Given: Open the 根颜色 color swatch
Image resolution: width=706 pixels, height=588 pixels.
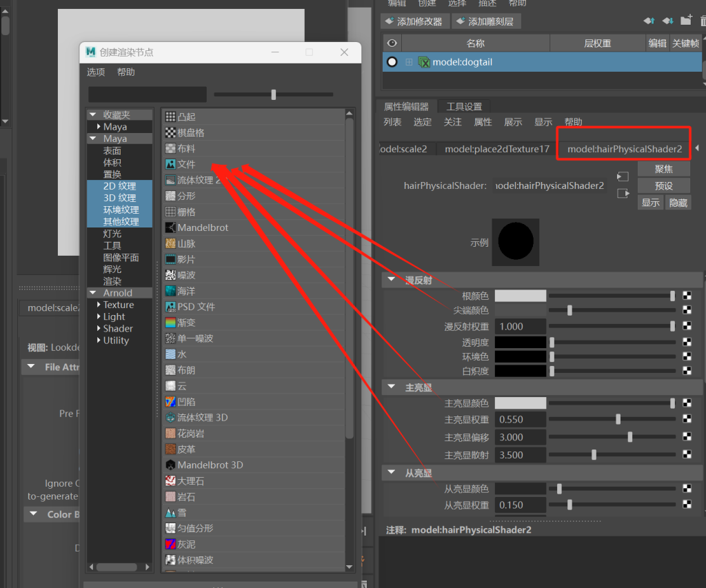Looking at the screenshot, I should click(521, 296).
